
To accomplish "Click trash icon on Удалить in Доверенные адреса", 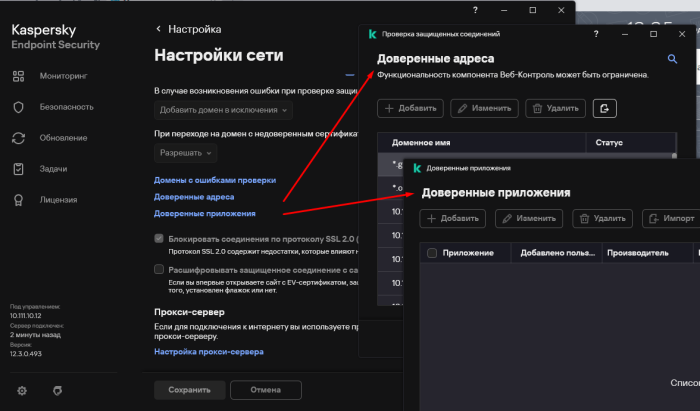I will click(x=538, y=108).
